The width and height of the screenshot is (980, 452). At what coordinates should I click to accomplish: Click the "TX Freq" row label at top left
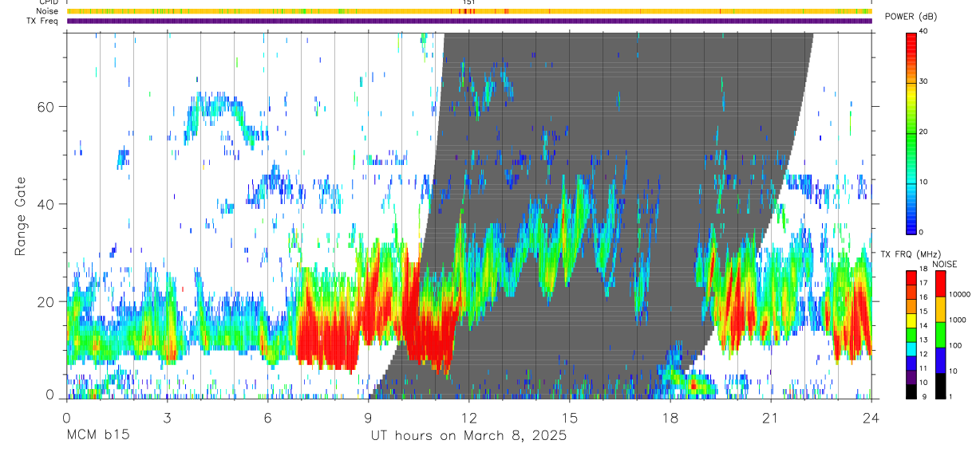pyautogui.click(x=44, y=21)
